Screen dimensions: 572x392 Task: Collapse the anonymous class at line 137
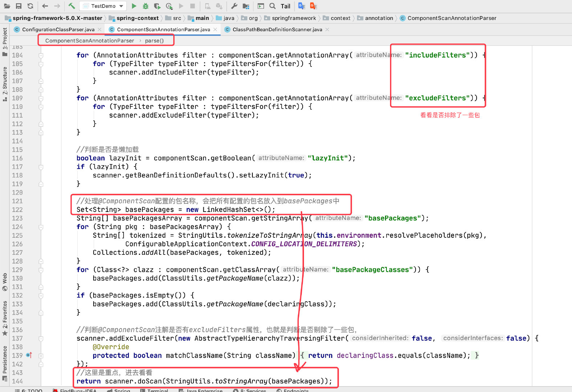[x=41, y=339]
